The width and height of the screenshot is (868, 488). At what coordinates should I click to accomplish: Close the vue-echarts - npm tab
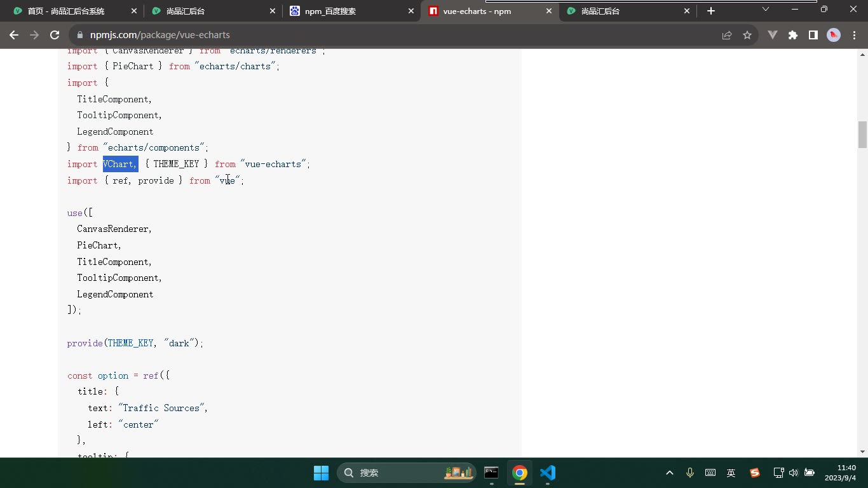pyautogui.click(x=548, y=11)
